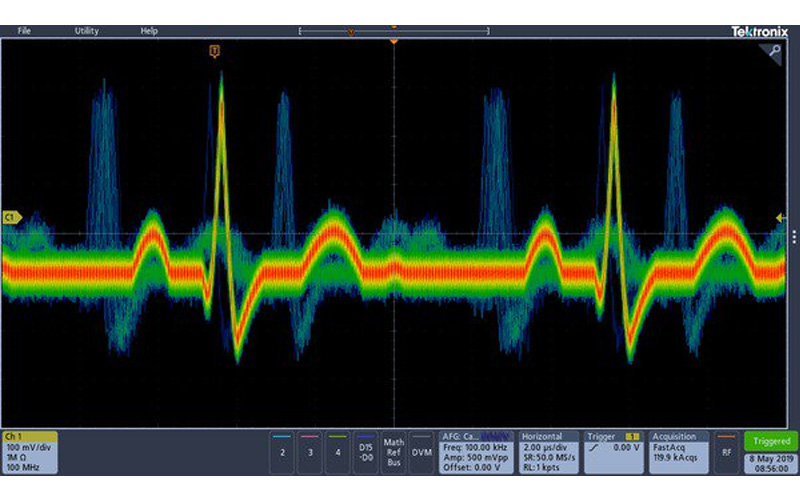Turn on channel 2
Viewport: 800px width, 500px height.
pos(282,452)
